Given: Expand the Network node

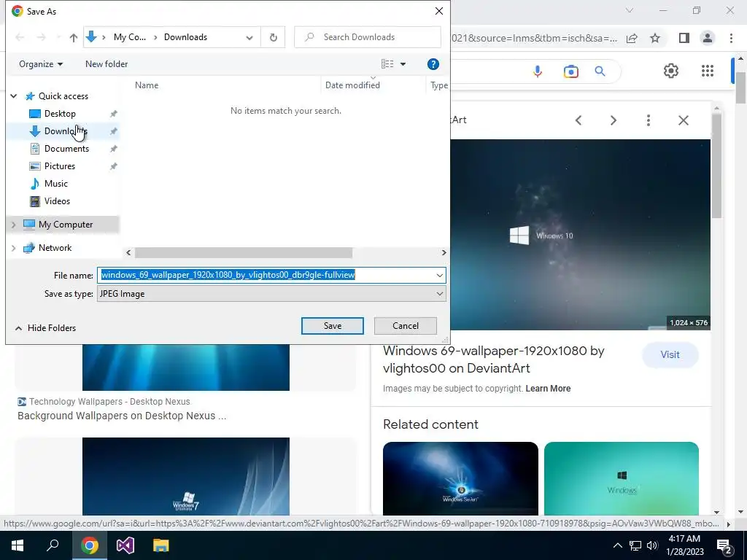Looking at the screenshot, I should [14, 248].
